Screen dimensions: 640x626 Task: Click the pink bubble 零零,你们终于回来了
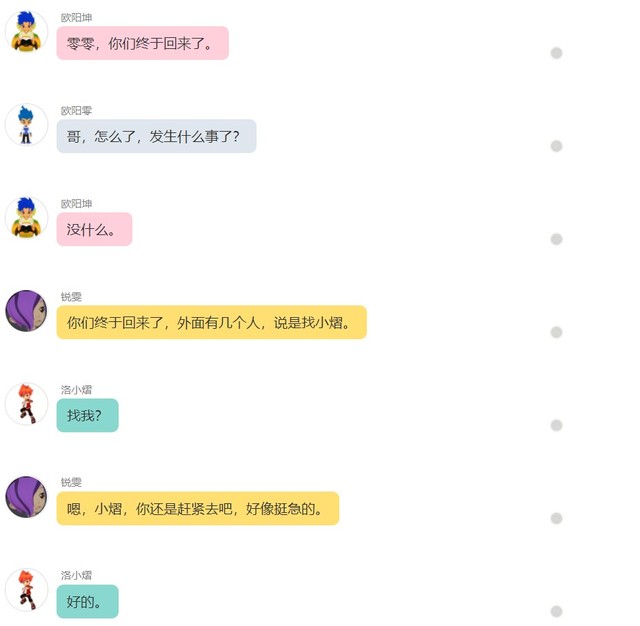143,43
